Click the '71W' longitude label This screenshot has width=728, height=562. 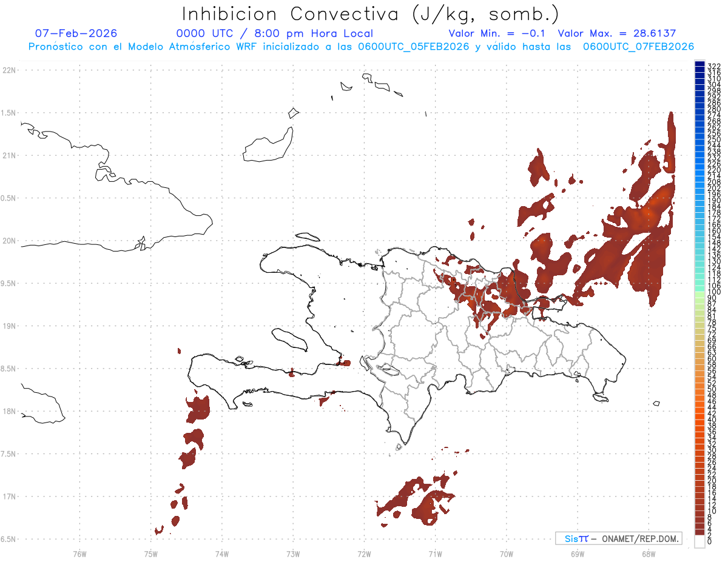(435, 553)
